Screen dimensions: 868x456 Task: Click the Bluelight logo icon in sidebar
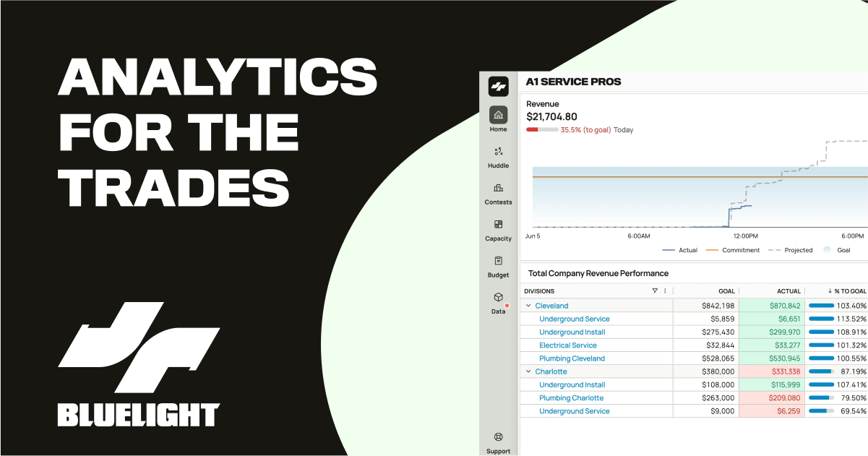pos(498,86)
